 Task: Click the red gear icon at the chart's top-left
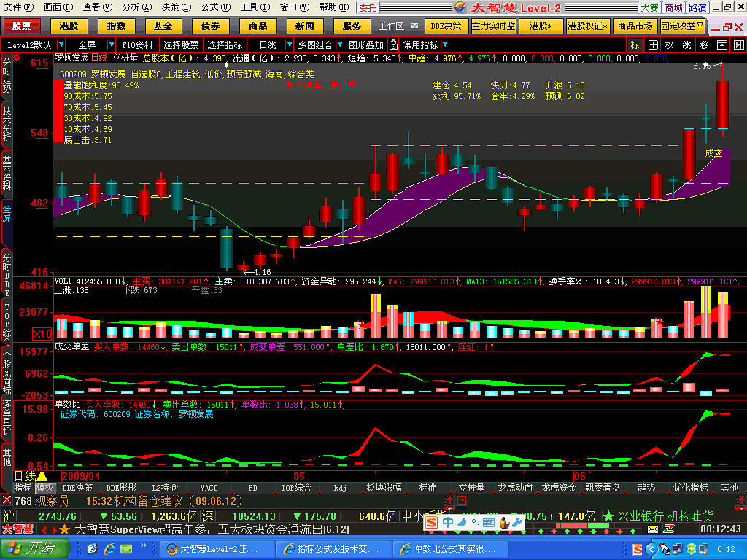[17, 58]
